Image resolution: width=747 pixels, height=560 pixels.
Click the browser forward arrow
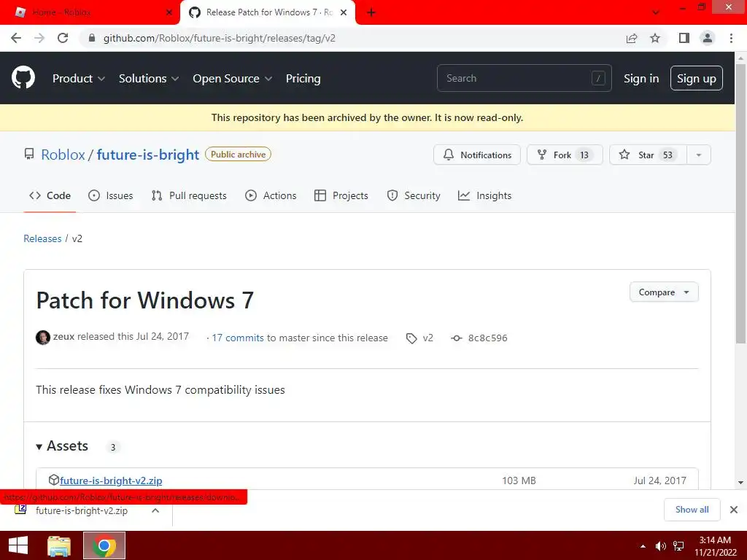[x=39, y=38]
